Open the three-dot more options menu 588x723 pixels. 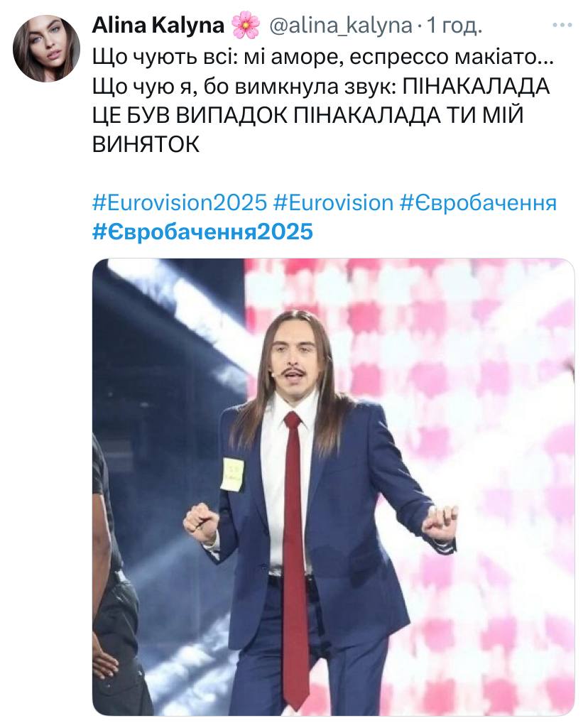pyautogui.click(x=562, y=26)
